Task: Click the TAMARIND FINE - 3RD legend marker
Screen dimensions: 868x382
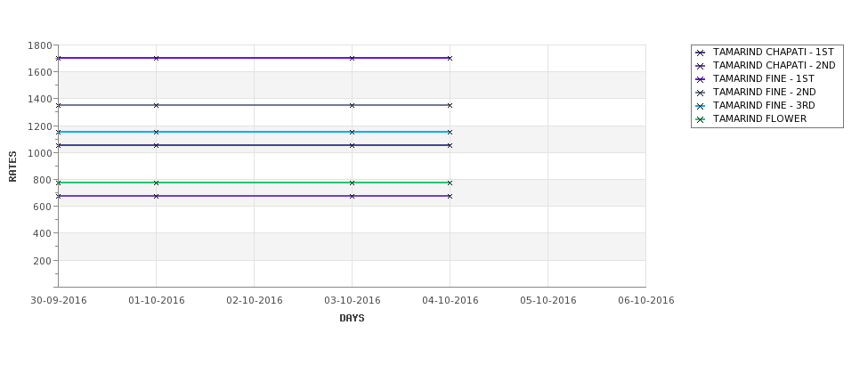Action: (x=701, y=106)
